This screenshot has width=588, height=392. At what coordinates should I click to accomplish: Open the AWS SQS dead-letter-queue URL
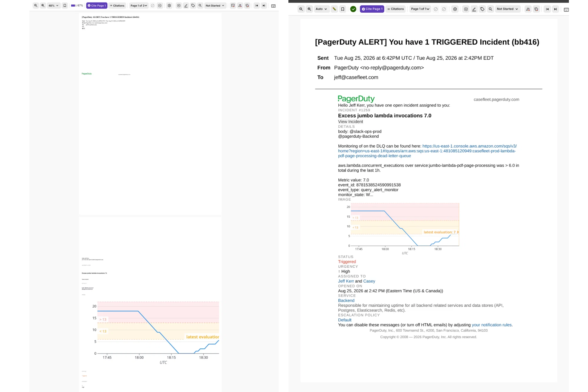427,151
